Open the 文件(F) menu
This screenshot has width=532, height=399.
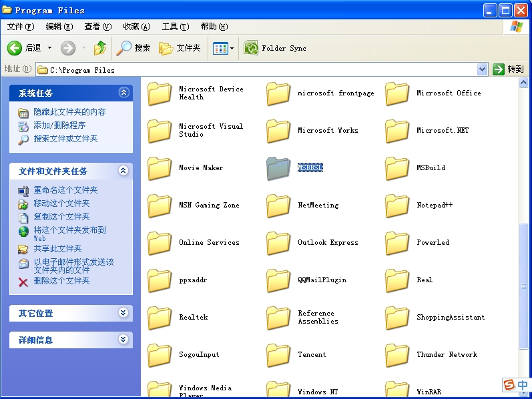click(20, 27)
